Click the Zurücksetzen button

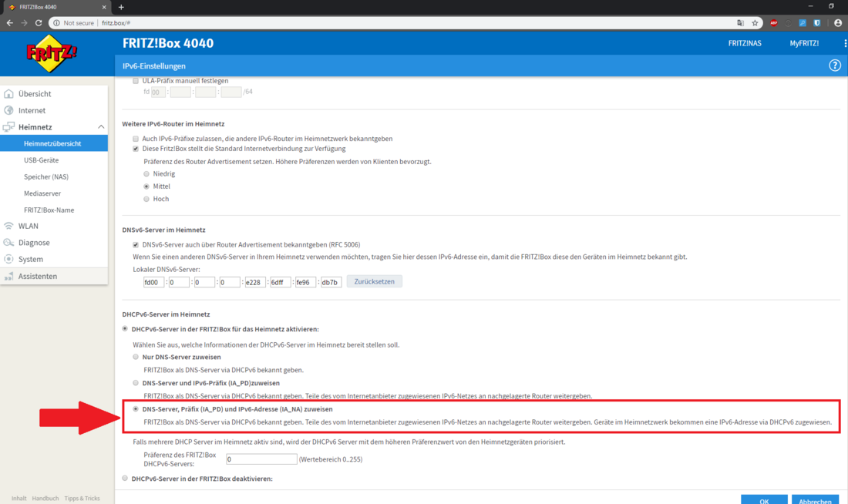[374, 281]
